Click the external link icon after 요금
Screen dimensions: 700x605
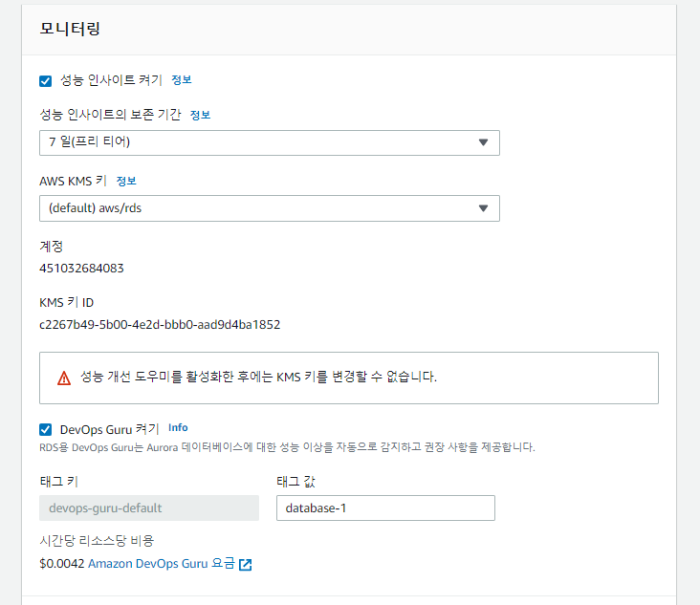point(246,565)
